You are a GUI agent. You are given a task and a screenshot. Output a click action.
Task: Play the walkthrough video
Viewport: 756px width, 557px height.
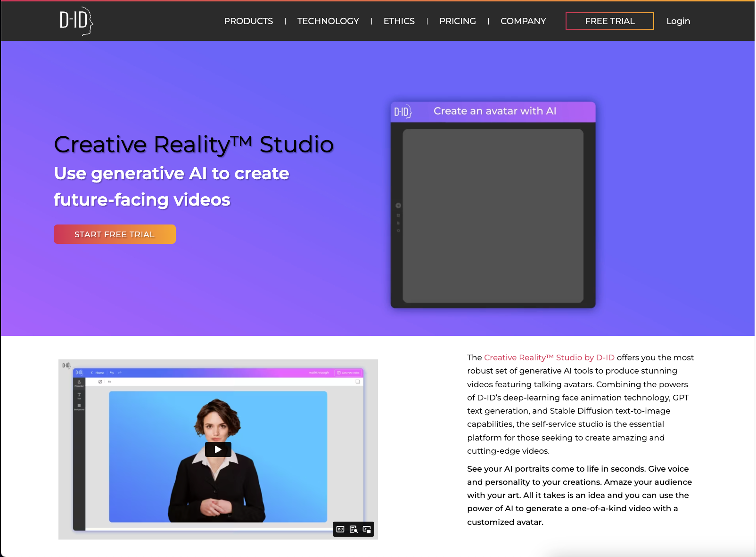218,449
